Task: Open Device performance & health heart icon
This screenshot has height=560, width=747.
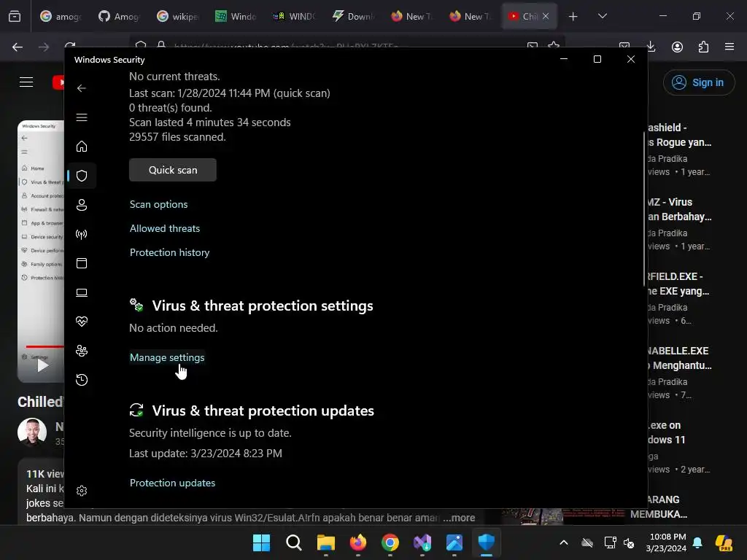Action: pyautogui.click(x=82, y=322)
